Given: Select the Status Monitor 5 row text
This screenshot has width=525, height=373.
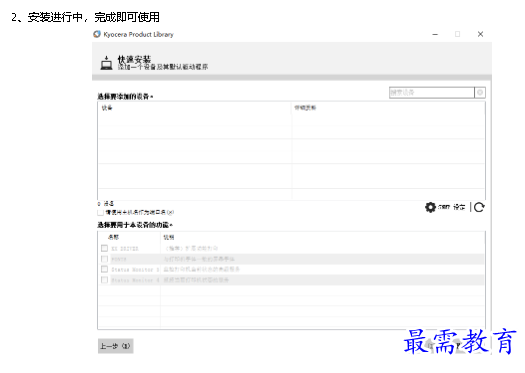Looking at the screenshot, I should [135, 270].
